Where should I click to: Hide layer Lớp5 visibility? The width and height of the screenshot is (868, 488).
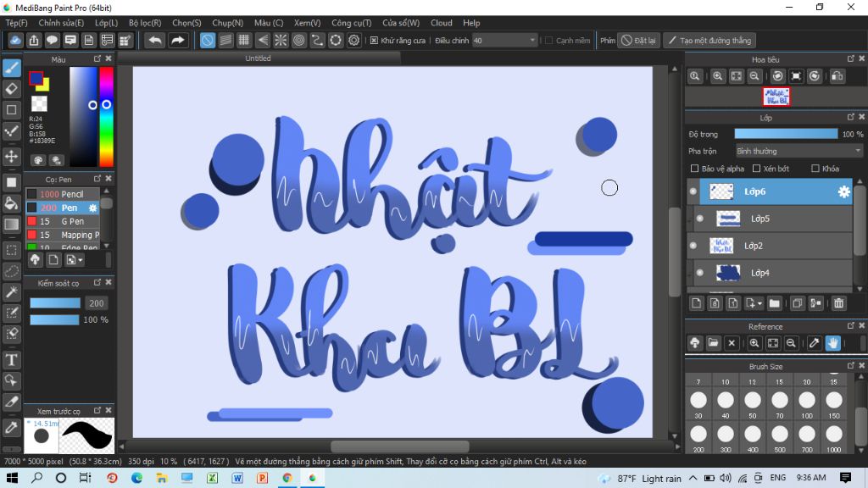(x=699, y=219)
